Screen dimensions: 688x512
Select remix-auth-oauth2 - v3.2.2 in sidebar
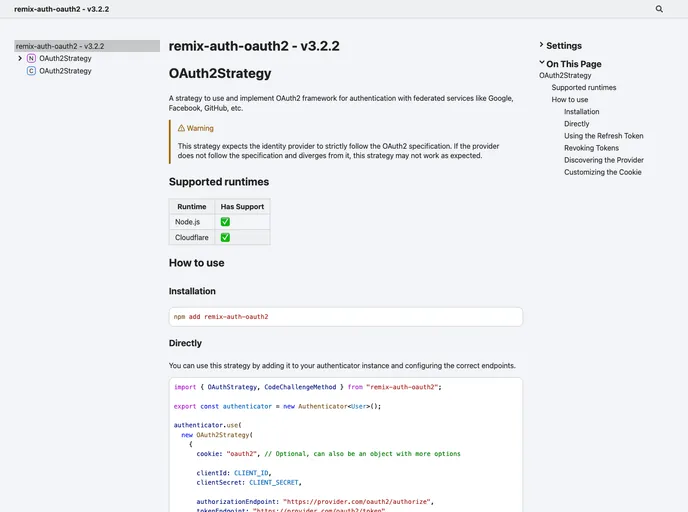click(60, 46)
